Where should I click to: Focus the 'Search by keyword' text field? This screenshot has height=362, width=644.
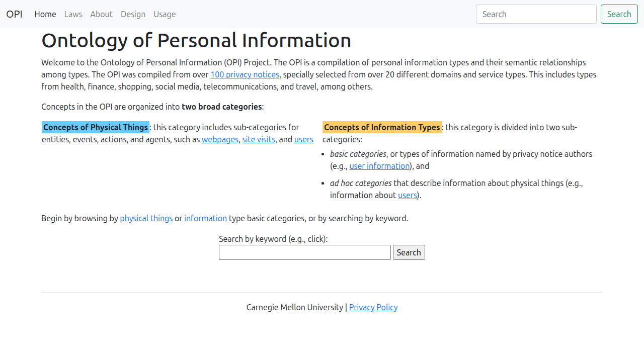point(305,252)
